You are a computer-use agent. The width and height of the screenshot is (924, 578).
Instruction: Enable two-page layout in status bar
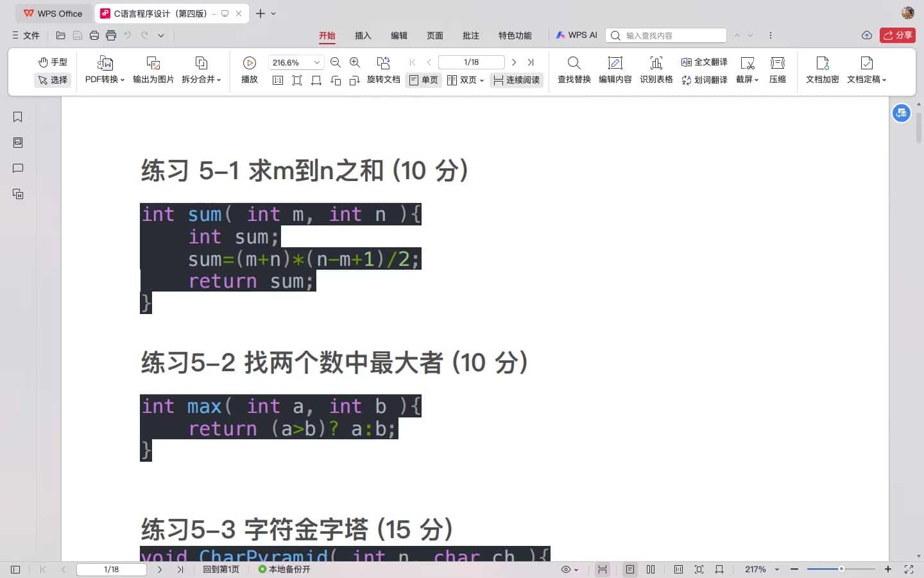(651, 570)
